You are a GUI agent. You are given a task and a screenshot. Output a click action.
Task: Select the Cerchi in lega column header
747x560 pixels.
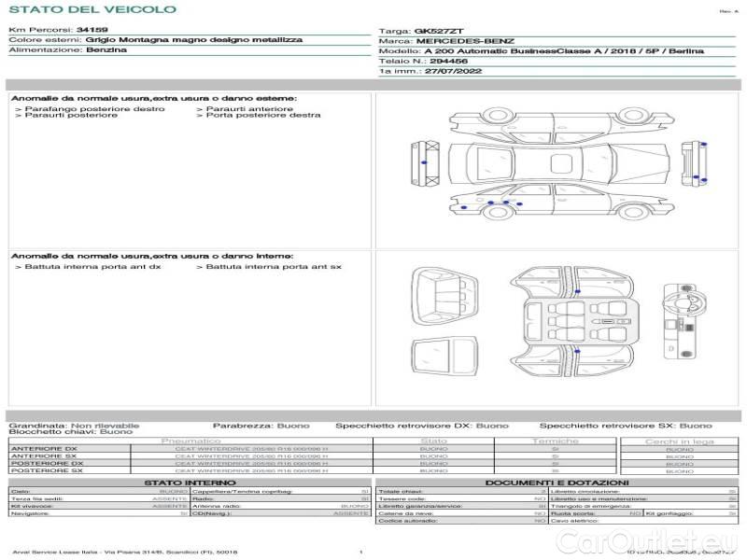[x=679, y=441]
